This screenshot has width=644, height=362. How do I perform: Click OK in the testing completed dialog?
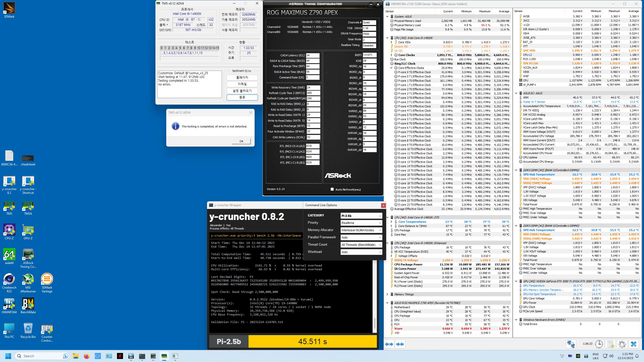click(x=241, y=141)
